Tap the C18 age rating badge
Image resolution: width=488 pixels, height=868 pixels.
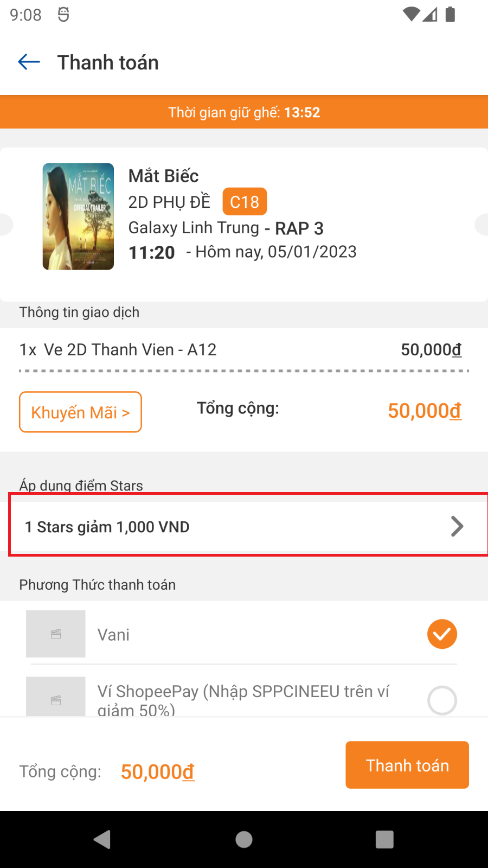click(245, 202)
